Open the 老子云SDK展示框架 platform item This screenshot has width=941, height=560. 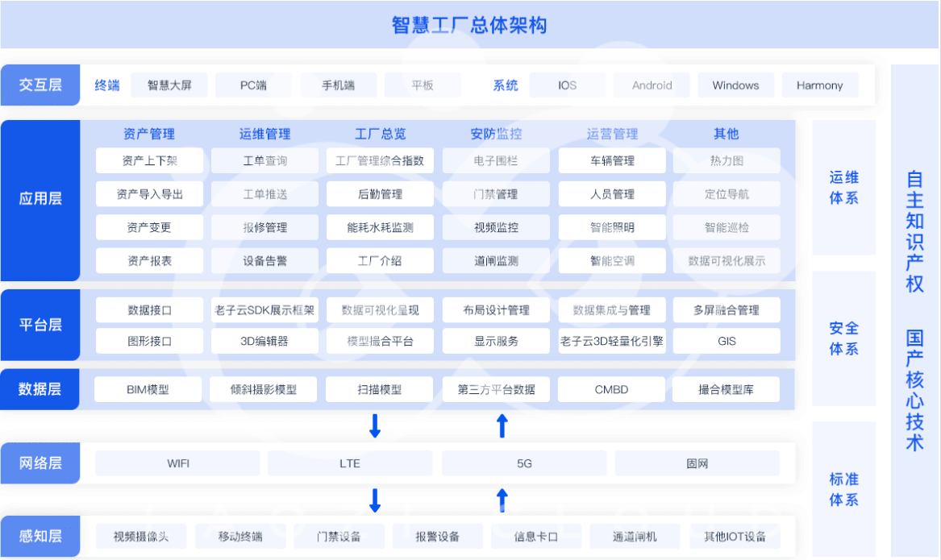[x=264, y=309]
